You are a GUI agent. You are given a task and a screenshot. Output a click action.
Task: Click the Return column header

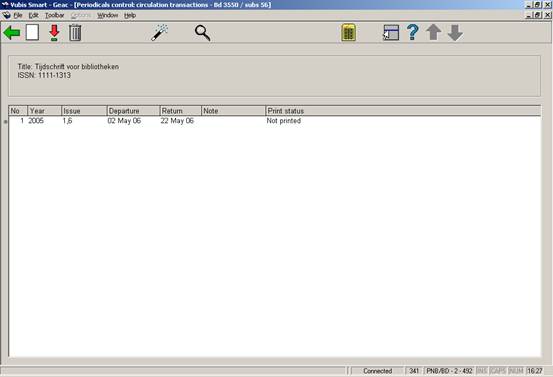[181, 111]
